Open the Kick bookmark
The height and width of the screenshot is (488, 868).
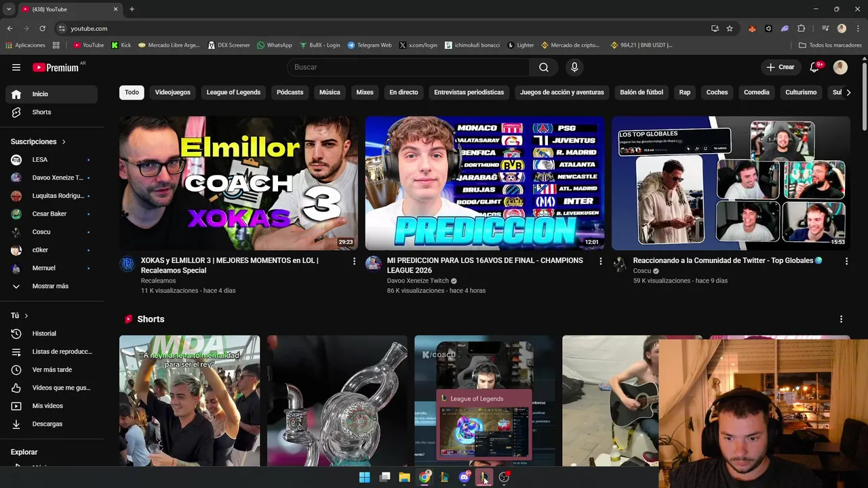[x=121, y=45]
